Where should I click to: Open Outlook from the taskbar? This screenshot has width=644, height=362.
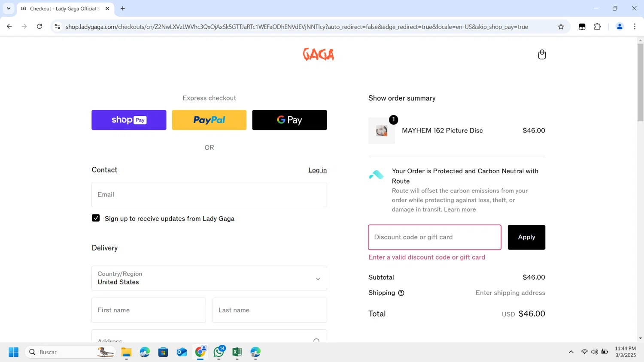(182, 352)
